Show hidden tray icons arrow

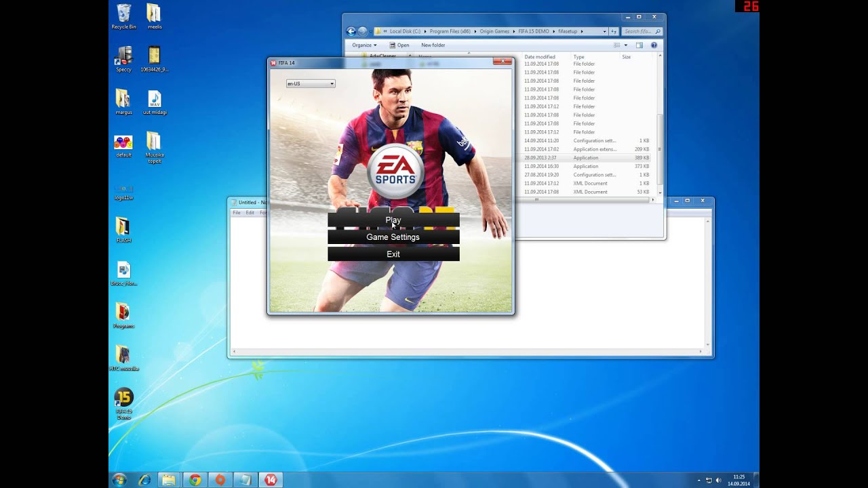(699, 481)
